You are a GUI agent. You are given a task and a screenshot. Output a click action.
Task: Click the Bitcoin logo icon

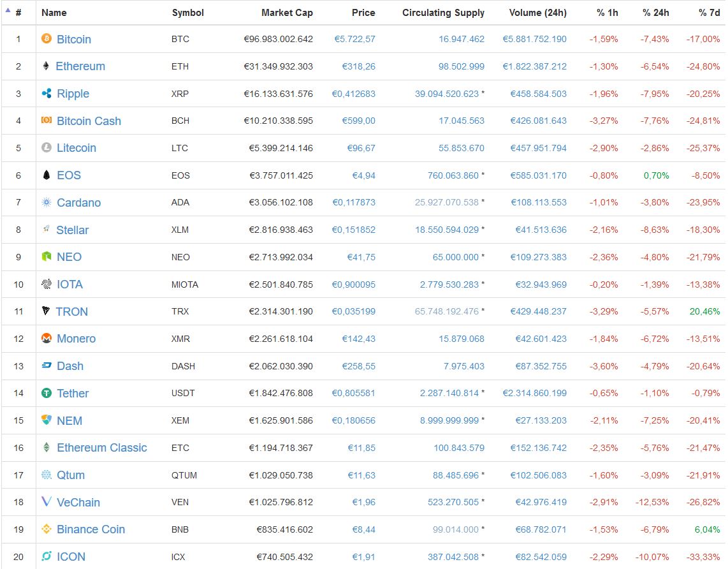tap(47, 38)
